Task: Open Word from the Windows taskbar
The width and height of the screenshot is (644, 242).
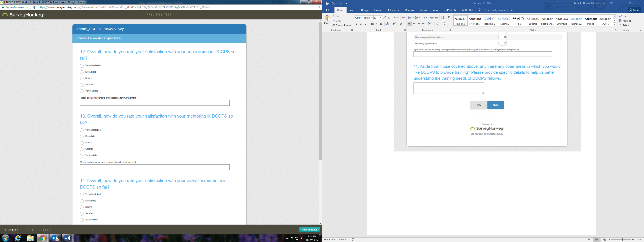Action: 67,238
